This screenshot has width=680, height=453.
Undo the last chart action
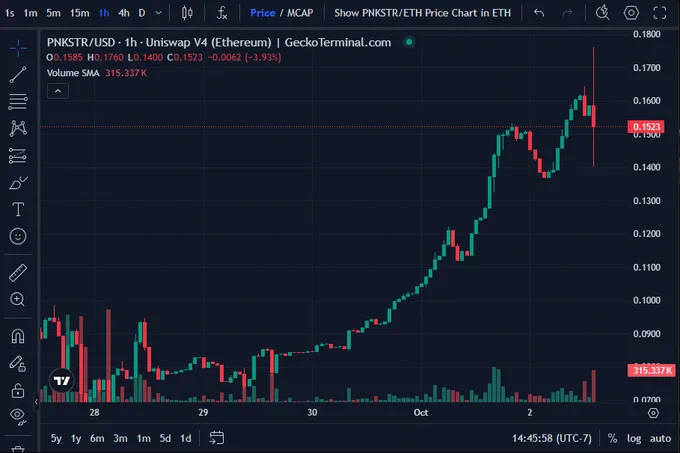(x=539, y=13)
